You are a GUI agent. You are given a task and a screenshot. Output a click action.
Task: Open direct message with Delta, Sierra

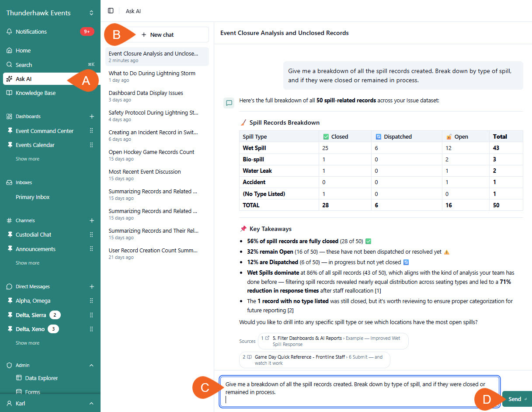(x=31, y=315)
